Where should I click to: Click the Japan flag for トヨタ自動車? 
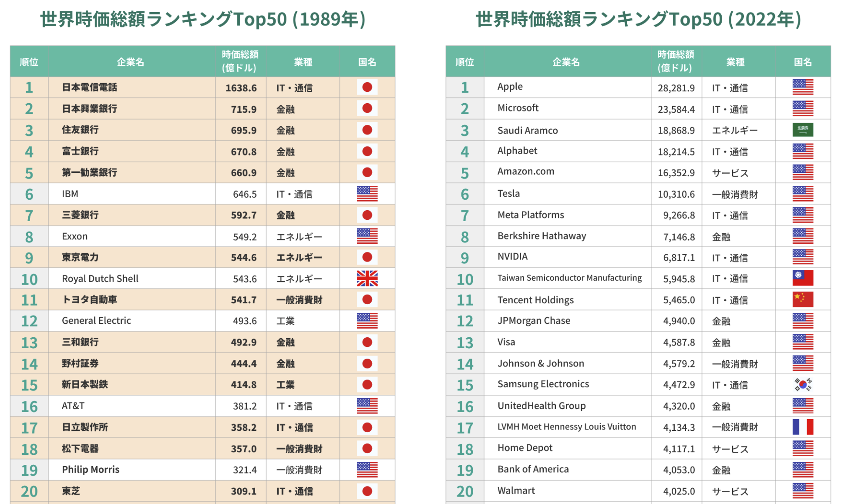pos(367,299)
